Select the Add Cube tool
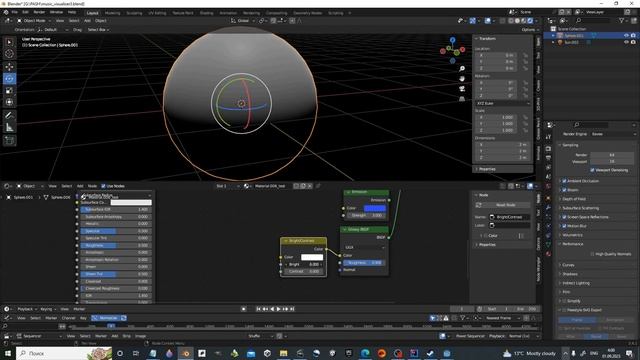The width and height of the screenshot is (640, 360). 9,141
